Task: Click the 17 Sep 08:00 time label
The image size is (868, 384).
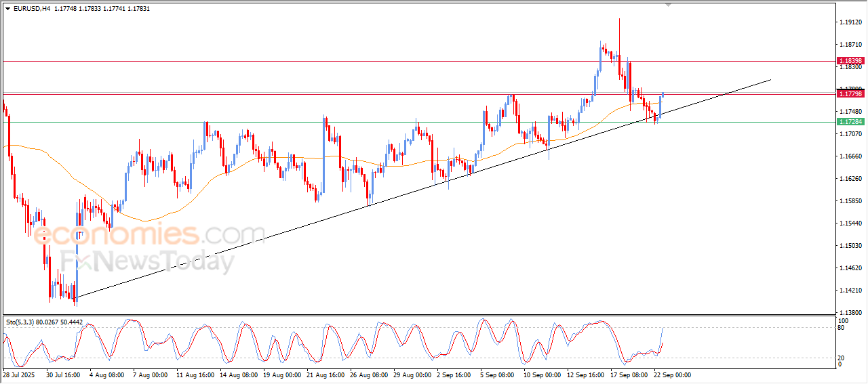Action: coord(630,375)
